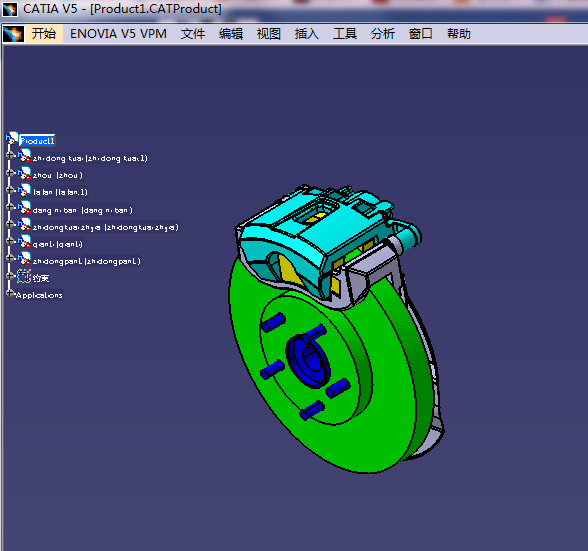This screenshot has width=588, height=551.
Task: Open the 编辑 (Edit) menu
Action: (231, 34)
